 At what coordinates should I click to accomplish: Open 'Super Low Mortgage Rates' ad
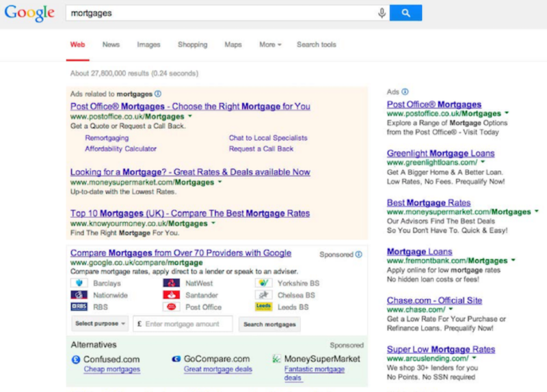click(441, 349)
